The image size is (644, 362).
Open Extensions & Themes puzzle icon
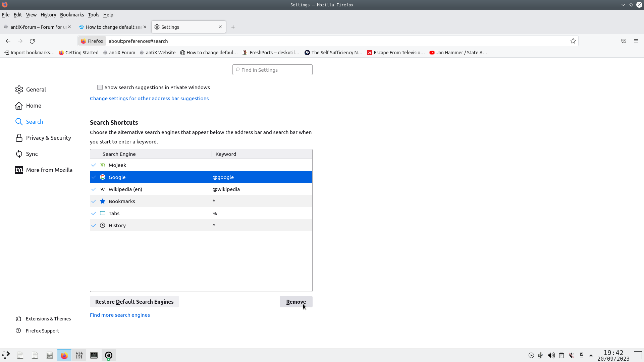[19, 319]
